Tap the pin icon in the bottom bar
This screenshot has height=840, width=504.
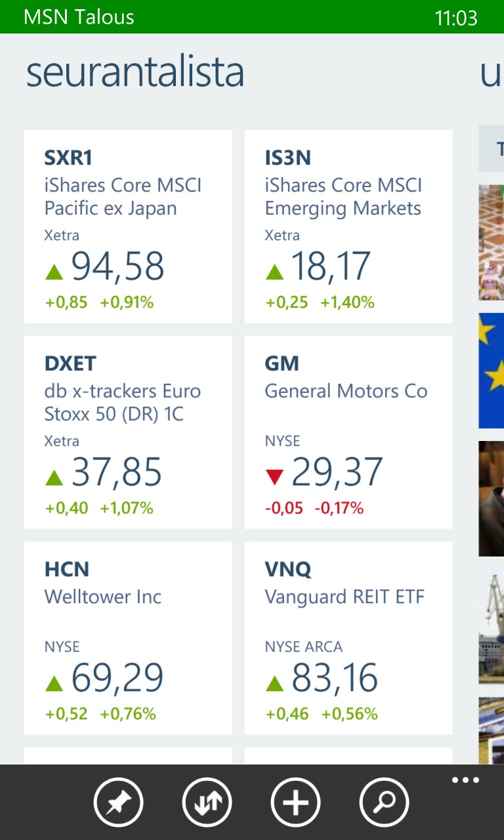119,802
